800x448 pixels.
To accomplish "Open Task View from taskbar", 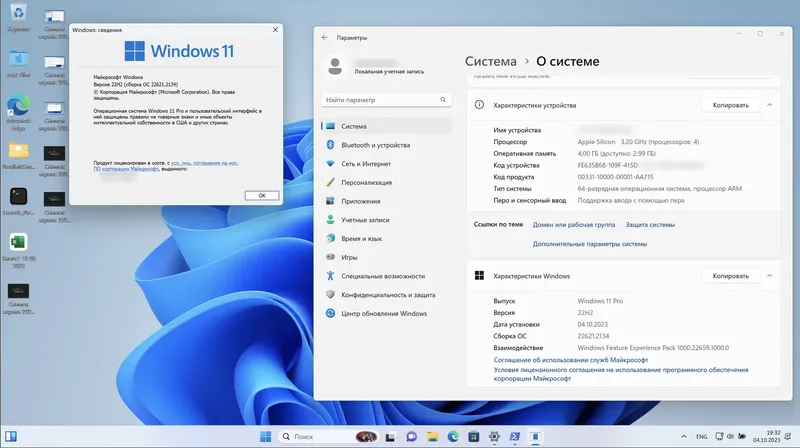I will coord(390,437).
